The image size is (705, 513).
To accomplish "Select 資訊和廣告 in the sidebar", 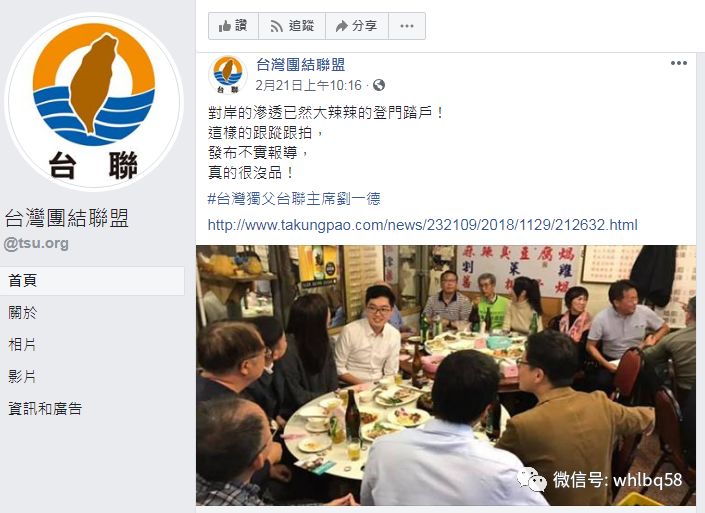I will click(45, 408).
